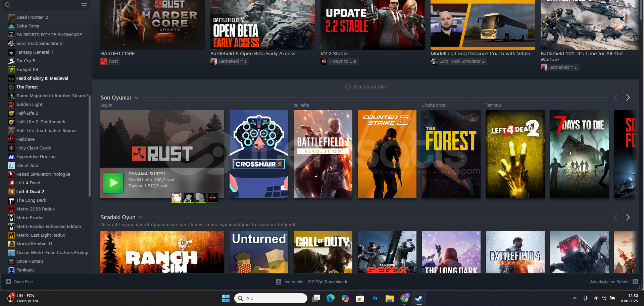Viewport: 644px width, 306px height.
Task: Open The Forest cover in recent games
Action: click(x=451, y=154)
